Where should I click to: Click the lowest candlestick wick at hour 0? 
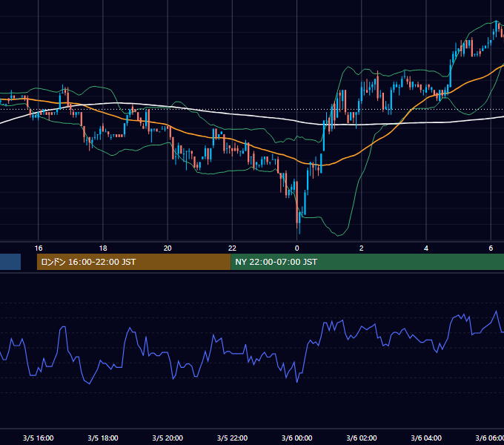click(299, 230)
